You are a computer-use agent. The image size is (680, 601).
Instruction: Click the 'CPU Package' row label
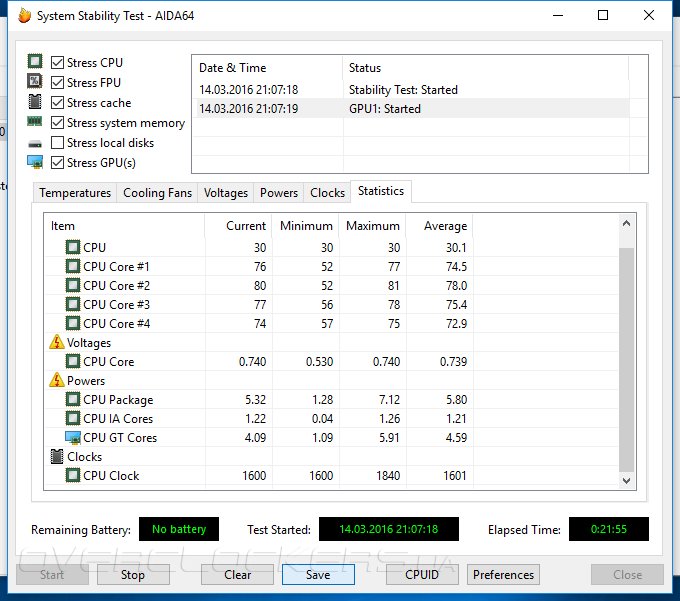pos(118,400)
